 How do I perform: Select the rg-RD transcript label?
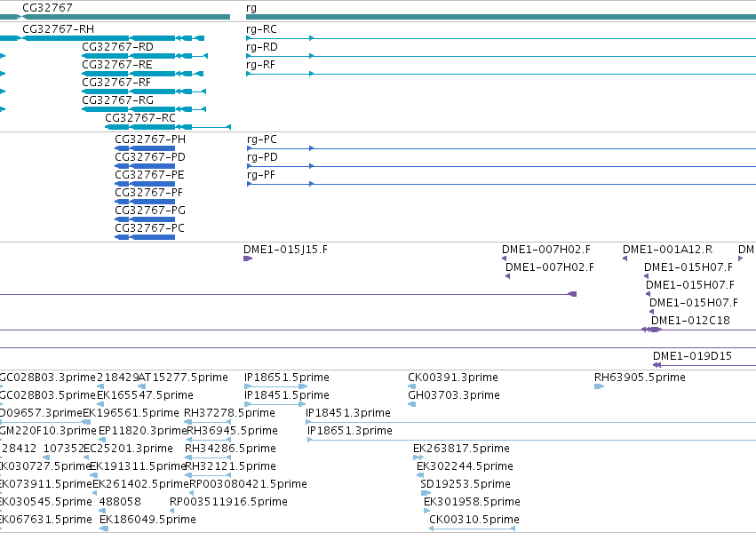click(x=262, y=47)
